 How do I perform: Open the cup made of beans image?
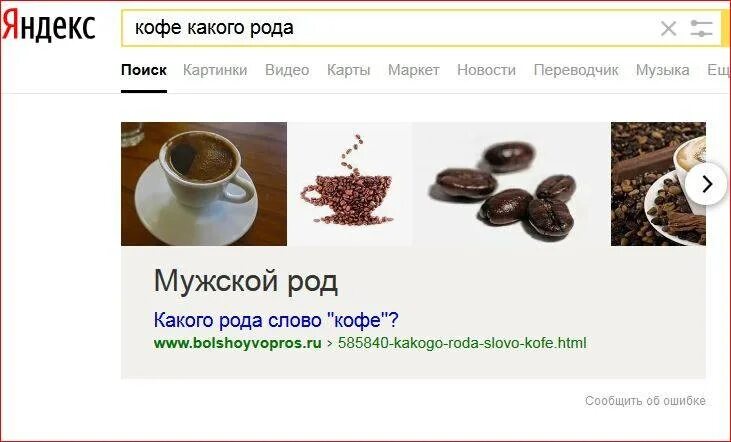(349, 184)
